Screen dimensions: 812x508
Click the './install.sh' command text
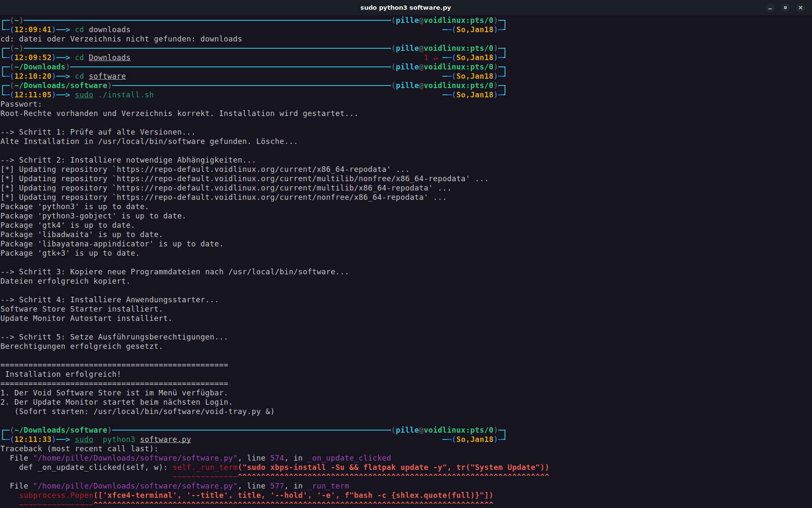pyautogui.click(x=126, y=95)
